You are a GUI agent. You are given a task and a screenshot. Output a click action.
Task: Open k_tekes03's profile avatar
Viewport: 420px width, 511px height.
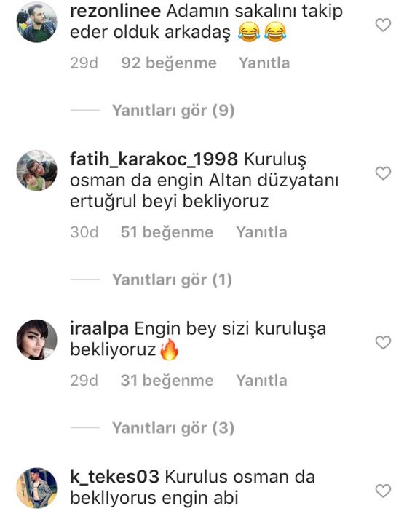tap(36, 488)
